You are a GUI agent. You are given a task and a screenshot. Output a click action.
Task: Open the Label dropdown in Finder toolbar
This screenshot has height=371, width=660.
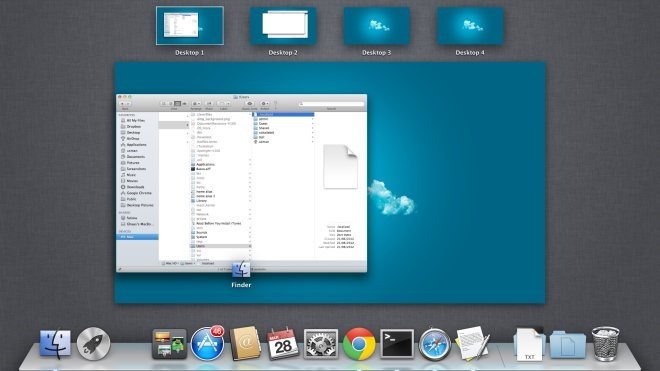224,104
